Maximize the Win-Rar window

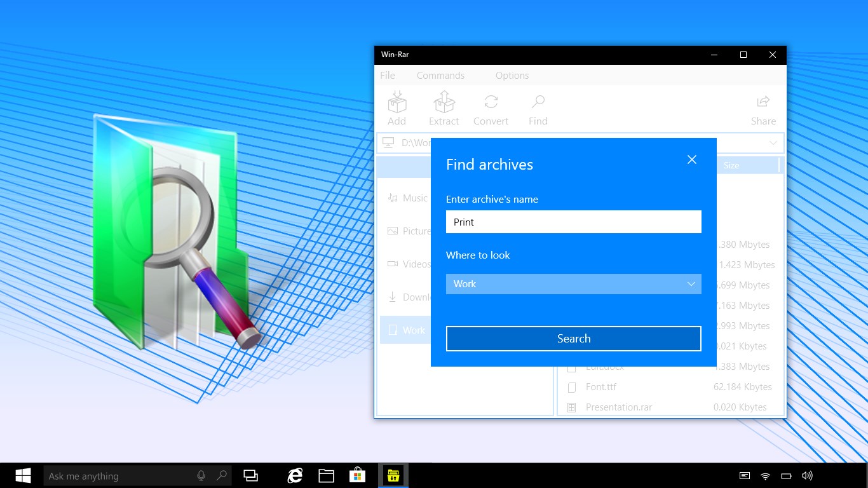coord(743,55)
